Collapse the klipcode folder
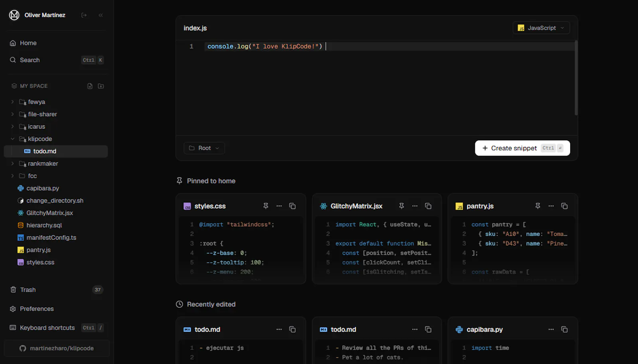This screenshot has height=364, width=638. 12,139
